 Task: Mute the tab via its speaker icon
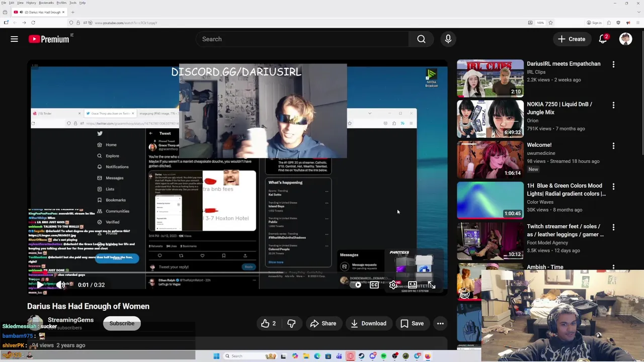[x=21, y=12]
